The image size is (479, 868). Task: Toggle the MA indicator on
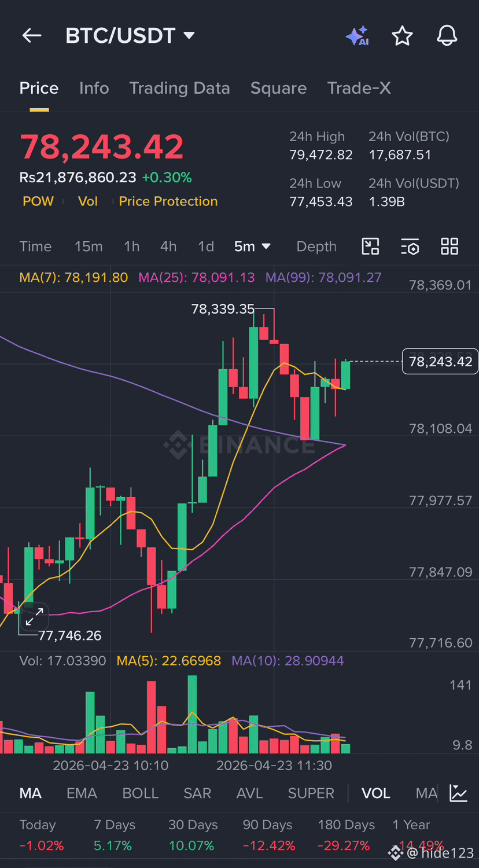[x=31, y=793]
